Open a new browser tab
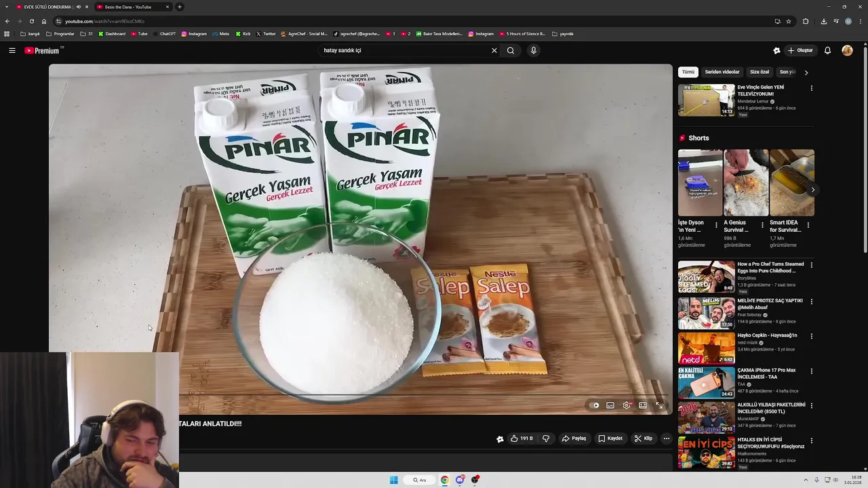 (180, 7)
